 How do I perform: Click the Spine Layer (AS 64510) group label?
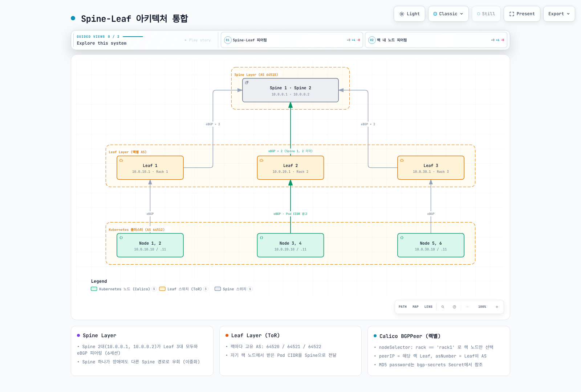click(x=256, y=75)
